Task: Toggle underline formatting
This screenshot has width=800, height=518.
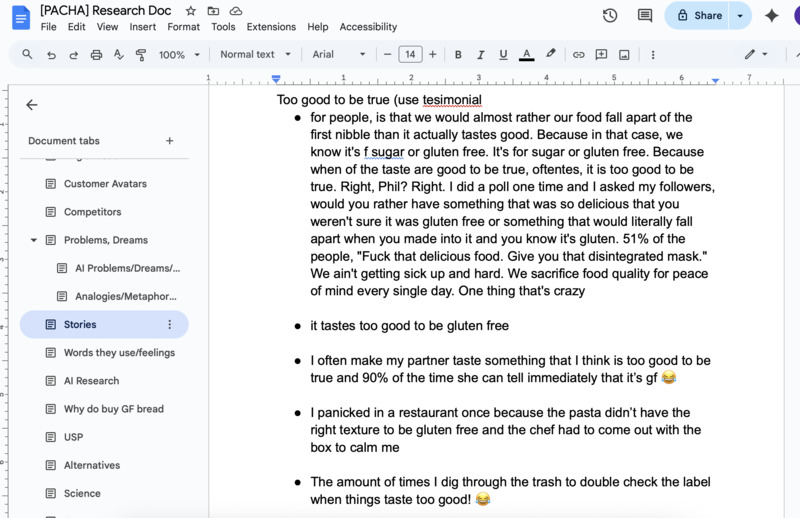Action: coord(503,55)
